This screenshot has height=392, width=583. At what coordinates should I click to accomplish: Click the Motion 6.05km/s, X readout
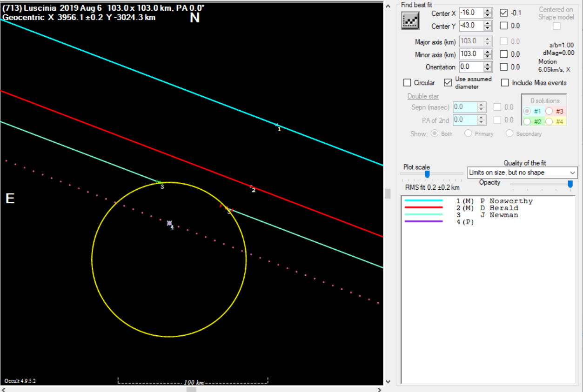[555, 66]
